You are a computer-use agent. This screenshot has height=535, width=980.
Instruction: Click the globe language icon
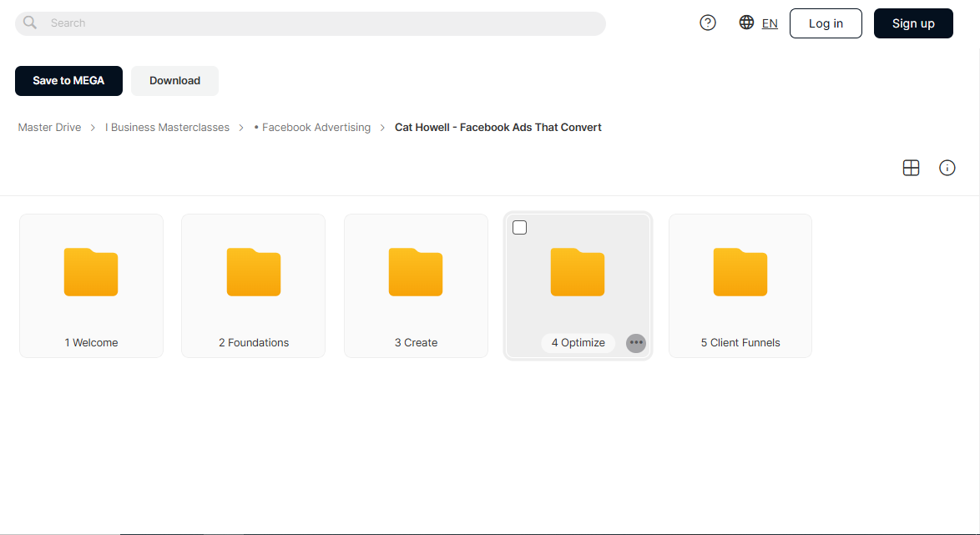click(x=746, y=23)
